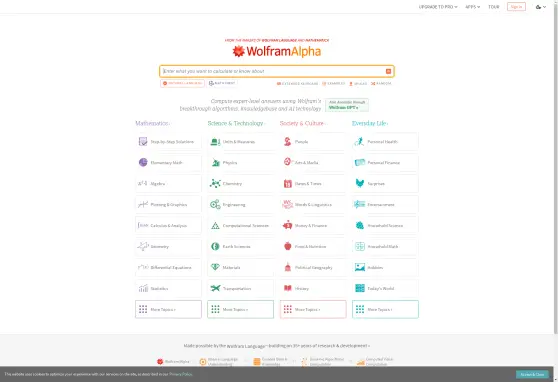Screen dimensions: 558x382
Task: Select the Differential Equations icon
Action: [143, 267]
